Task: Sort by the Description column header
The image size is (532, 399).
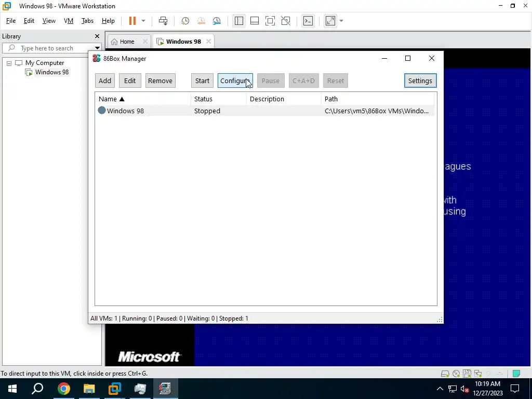Action: tap(284, 99)
